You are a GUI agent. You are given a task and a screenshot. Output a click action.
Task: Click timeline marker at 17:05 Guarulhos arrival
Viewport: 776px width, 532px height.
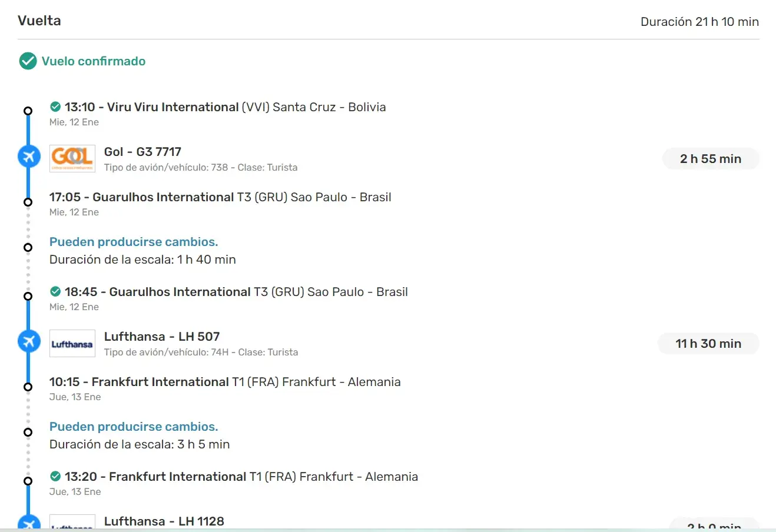click(x=28, y=202)
